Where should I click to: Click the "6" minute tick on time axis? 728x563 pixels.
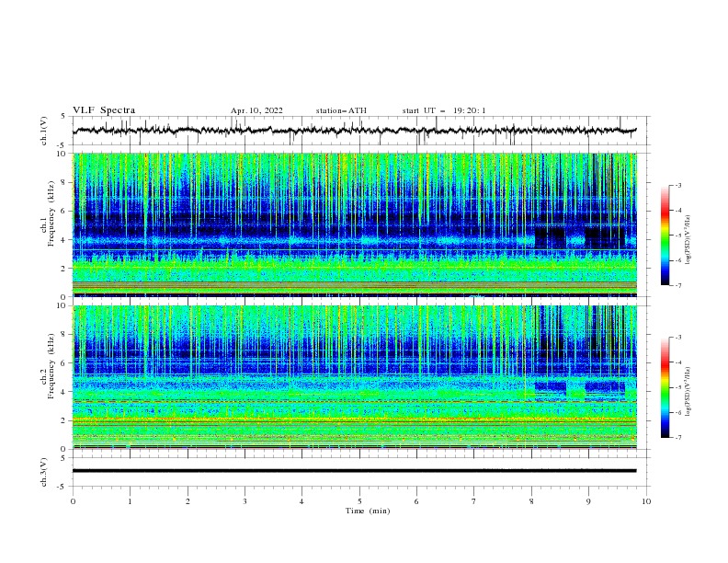[416, 501]
